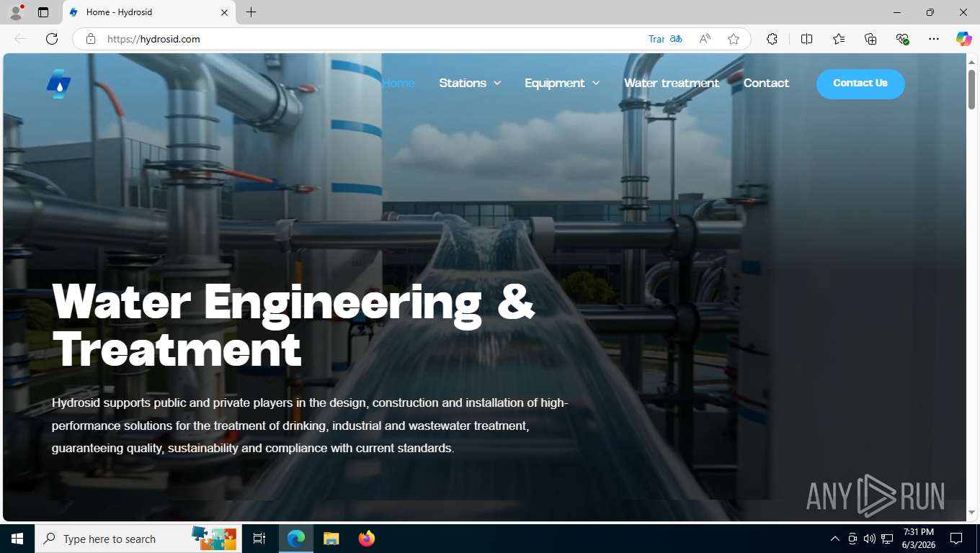The height and width of the screenshot is (553, 980).
Task: Open the tab actions menu icon
Action: [43, 12]
